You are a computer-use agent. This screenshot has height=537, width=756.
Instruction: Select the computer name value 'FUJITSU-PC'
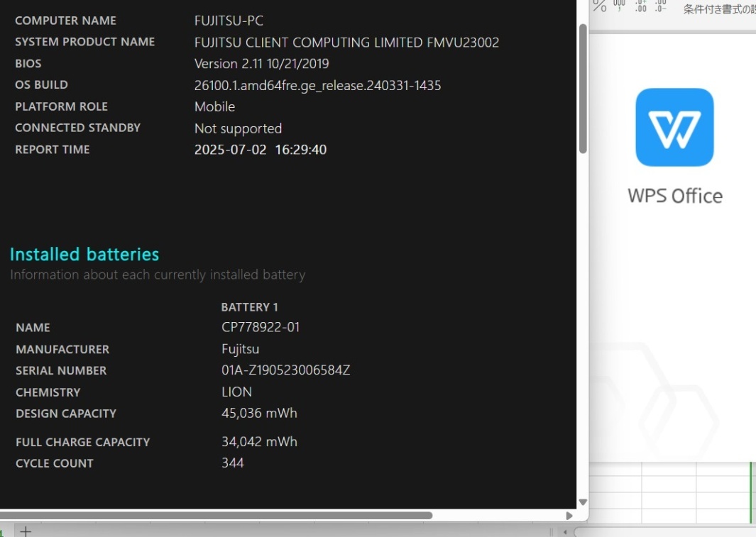229,21
